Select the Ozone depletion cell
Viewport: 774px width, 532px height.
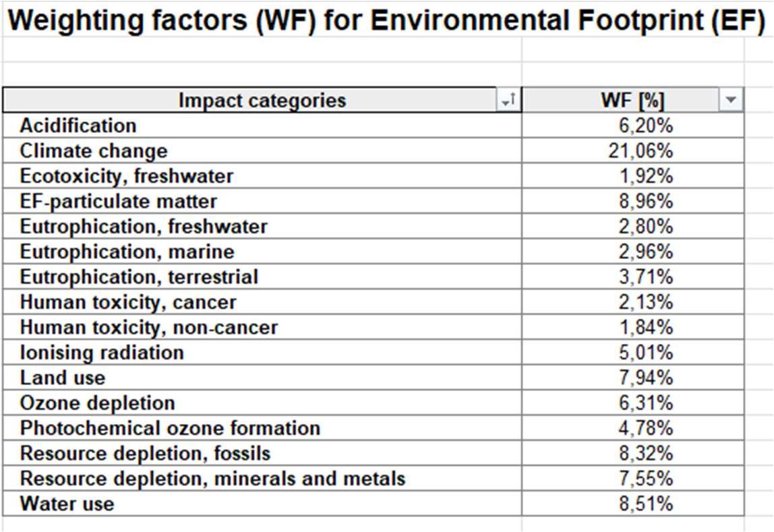262,403
